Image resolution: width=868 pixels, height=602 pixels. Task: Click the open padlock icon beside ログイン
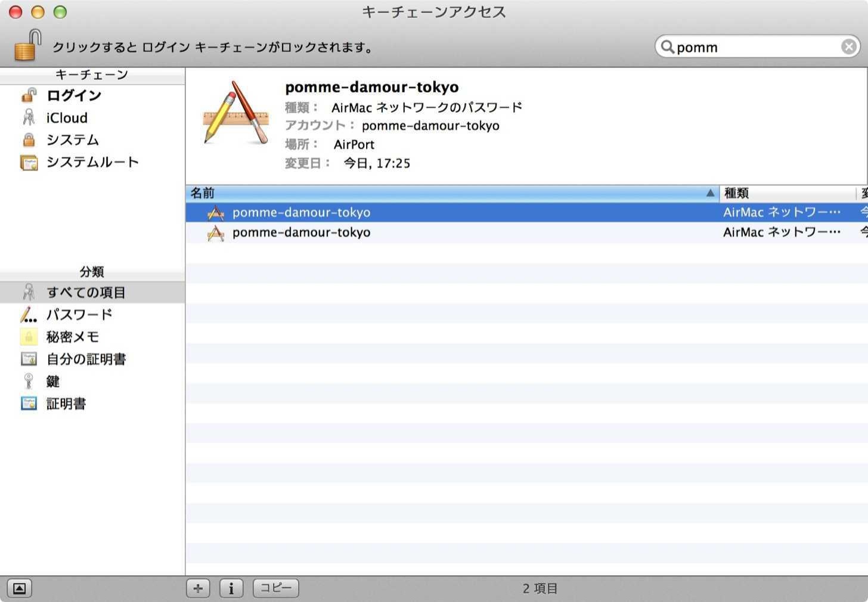click(29, 95)
